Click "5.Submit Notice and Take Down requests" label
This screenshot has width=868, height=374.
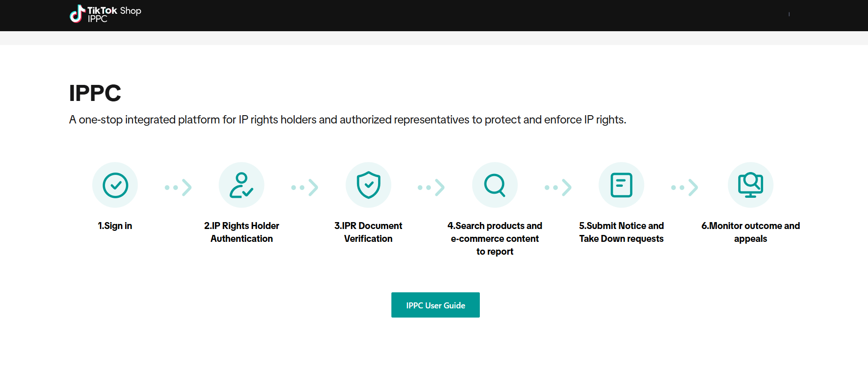(621, 232)
